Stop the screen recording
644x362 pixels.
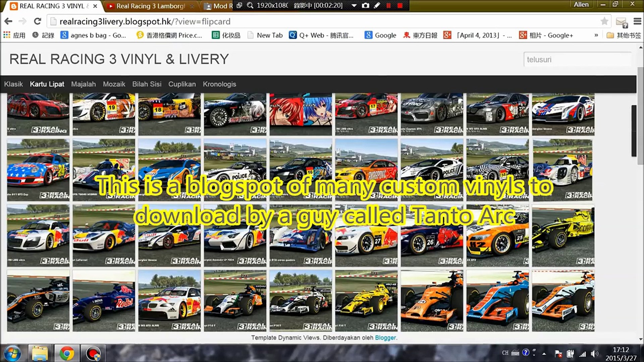400,5
